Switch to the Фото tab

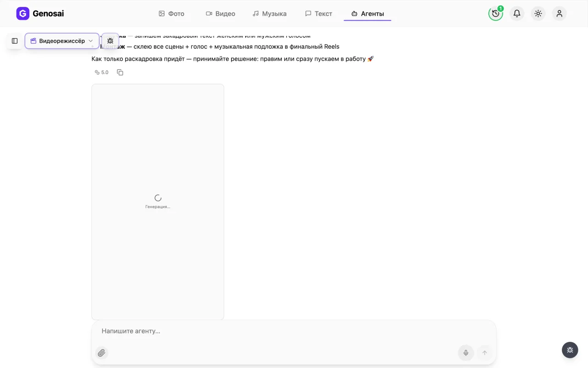point(171,14)
